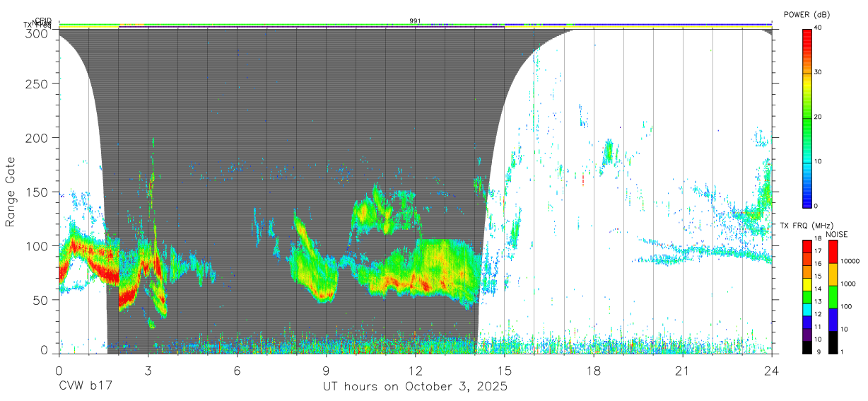The width and height of the screenshot is (868, 401).
Task: Click the '11' label on TX FRQ scale
Action: tap(818, 327)
